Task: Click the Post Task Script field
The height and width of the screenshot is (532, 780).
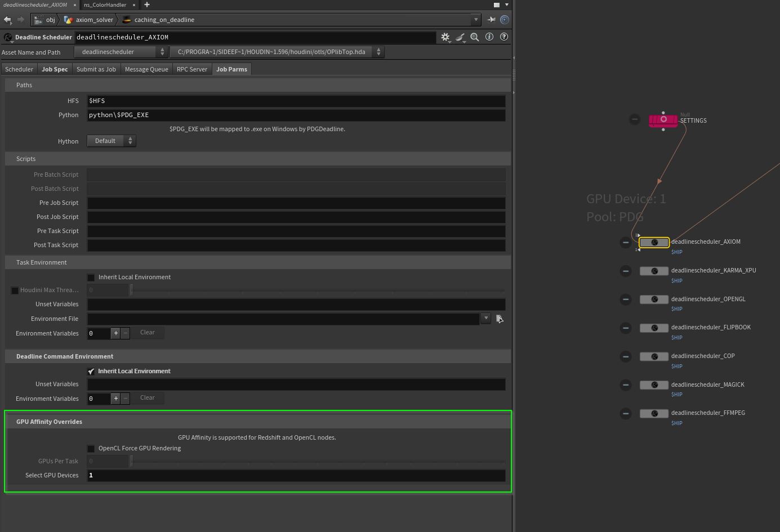Action: (296, 245)
